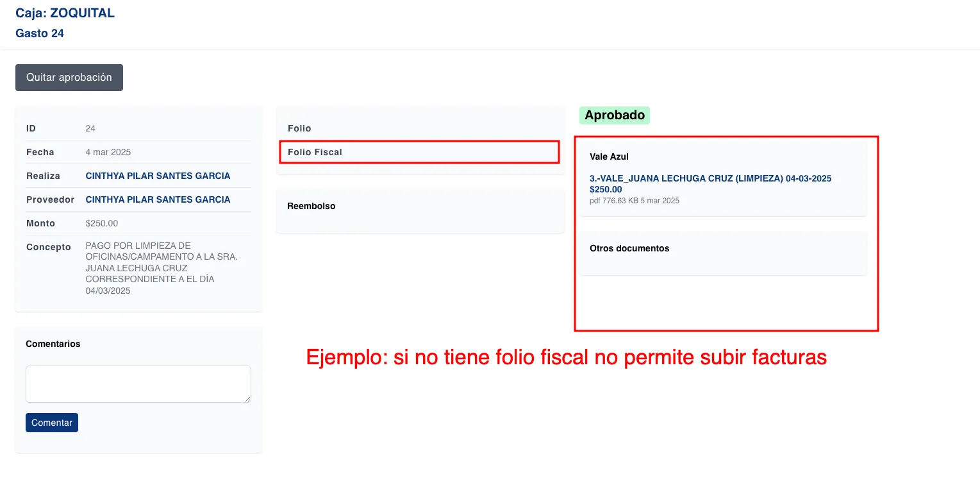The width and height of the screenshot is (980, 497).
Task: Focus the Comentarios text area
Action: (138, 383)
